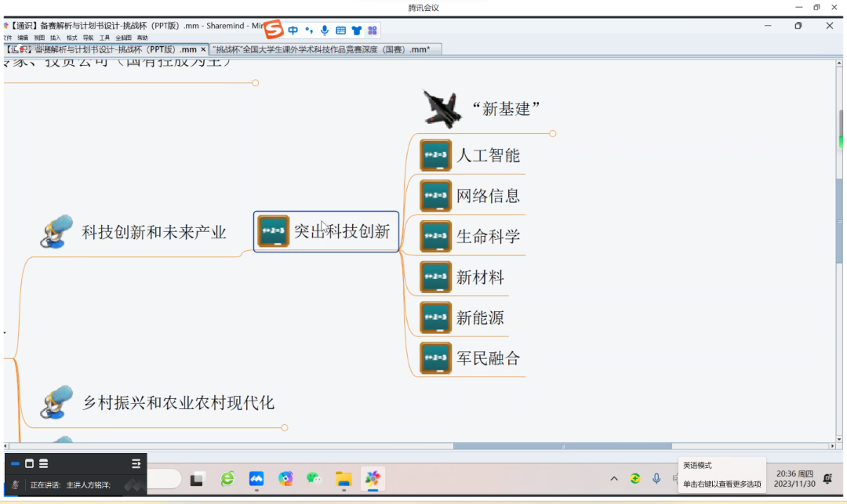Viewport: 847px width, 504px height.
Task: Expand the 乡村振兴和农业农村现代化 node circle
Action: click(285, 427)
